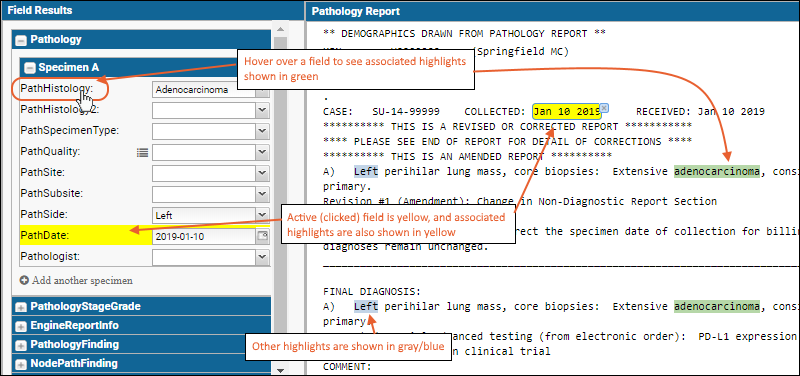This screenshot has height=376, width=800.
Task: Collapse the Specimen A group
Action: click(30, 67)
